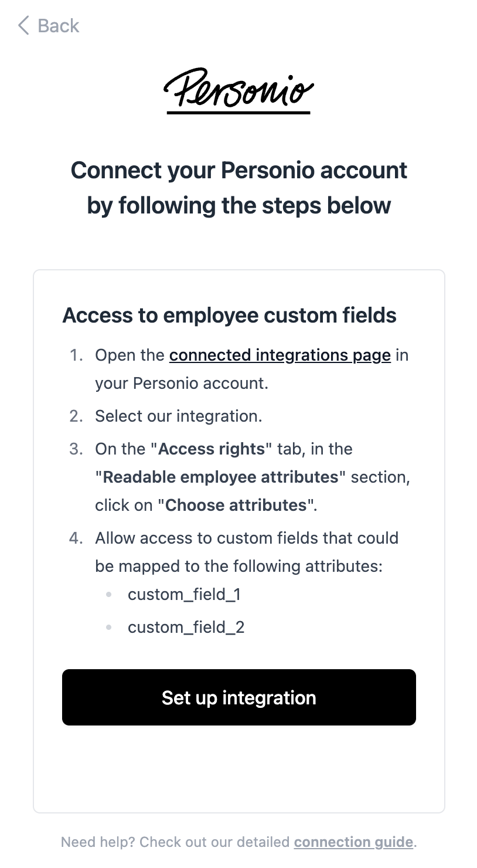The width and height of the screenshot is (477, 868).
Task: Click the bold "Readable employee attributes" text
Action: (x=221, y=477)
